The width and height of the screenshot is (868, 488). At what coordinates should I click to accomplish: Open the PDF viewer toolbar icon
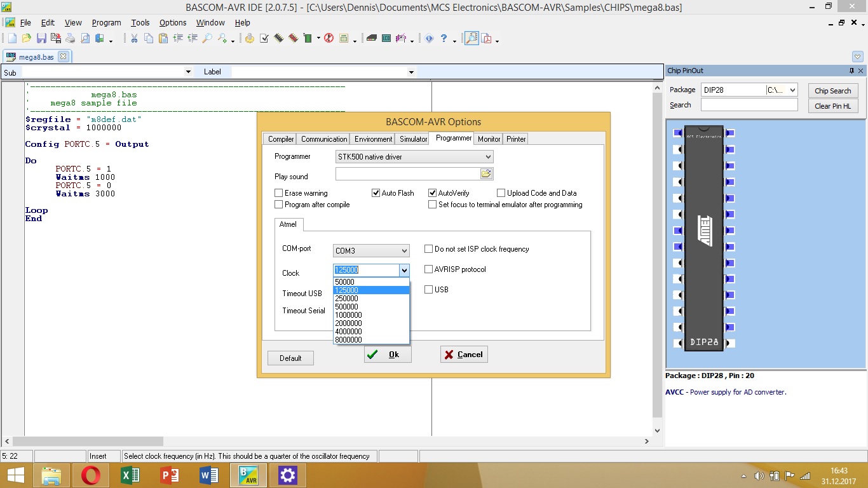click(x=487, y=39)
